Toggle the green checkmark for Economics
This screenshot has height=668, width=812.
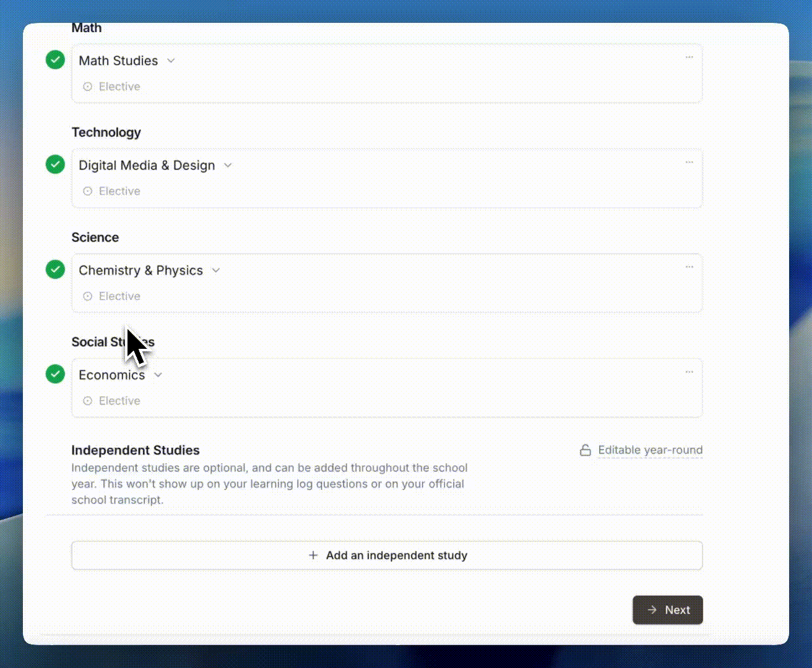pos(56,374)
